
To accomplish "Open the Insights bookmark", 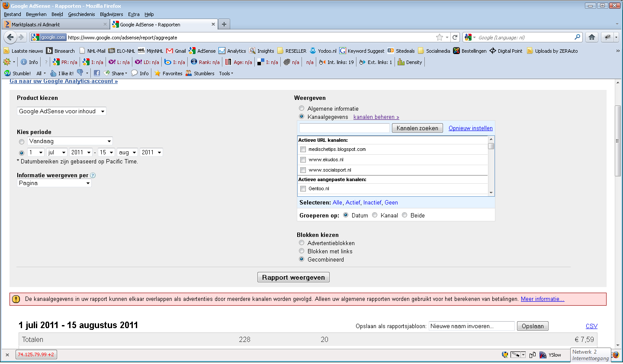I will coord(262,51).
